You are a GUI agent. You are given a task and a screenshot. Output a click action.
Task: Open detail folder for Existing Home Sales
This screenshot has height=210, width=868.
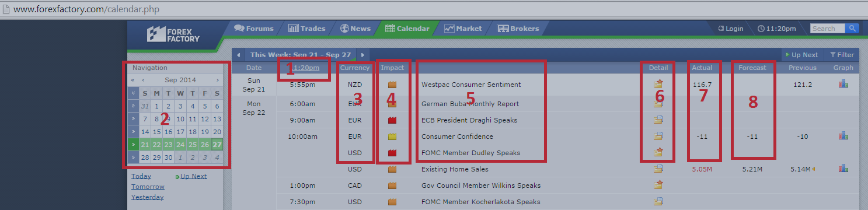(x=658, y=169)
